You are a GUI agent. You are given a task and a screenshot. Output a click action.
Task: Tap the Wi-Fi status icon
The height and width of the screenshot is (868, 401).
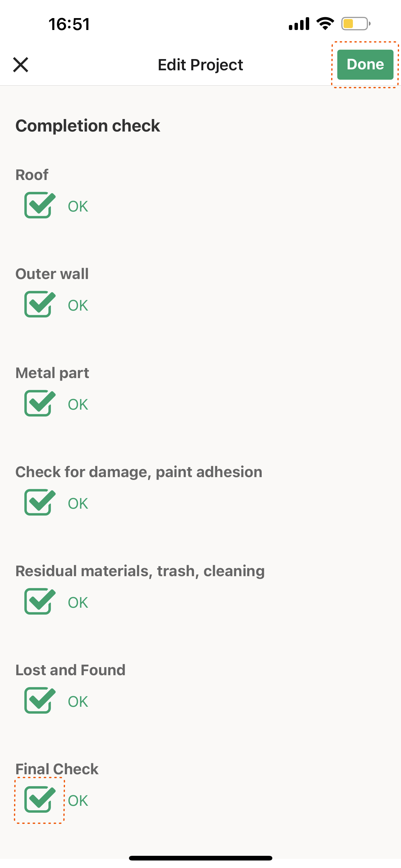click(325, 23)
